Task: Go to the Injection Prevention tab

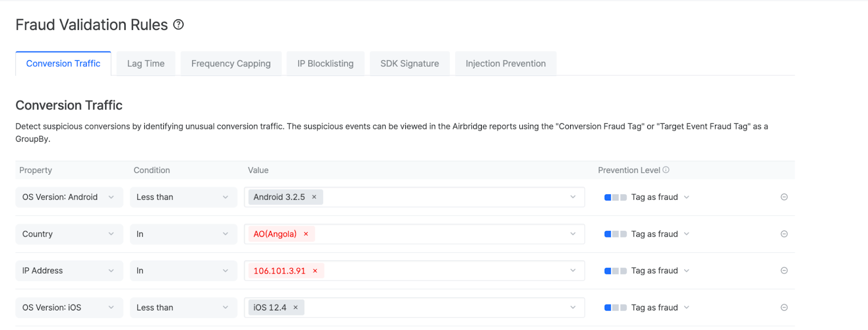Action: coord(506,64)
